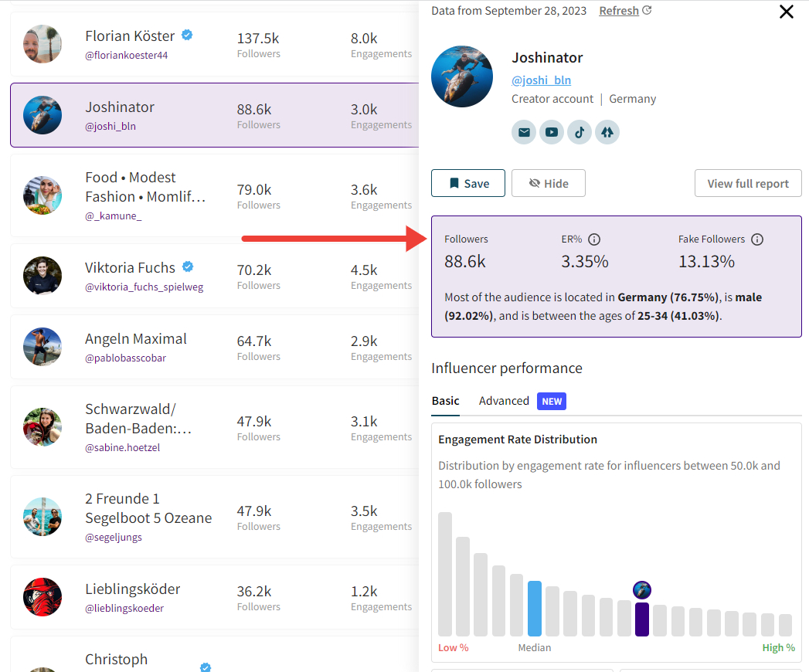Viewport: 809px width, 672px height.
Task: Select the Basic performance tab
Action: coord(445,401)
